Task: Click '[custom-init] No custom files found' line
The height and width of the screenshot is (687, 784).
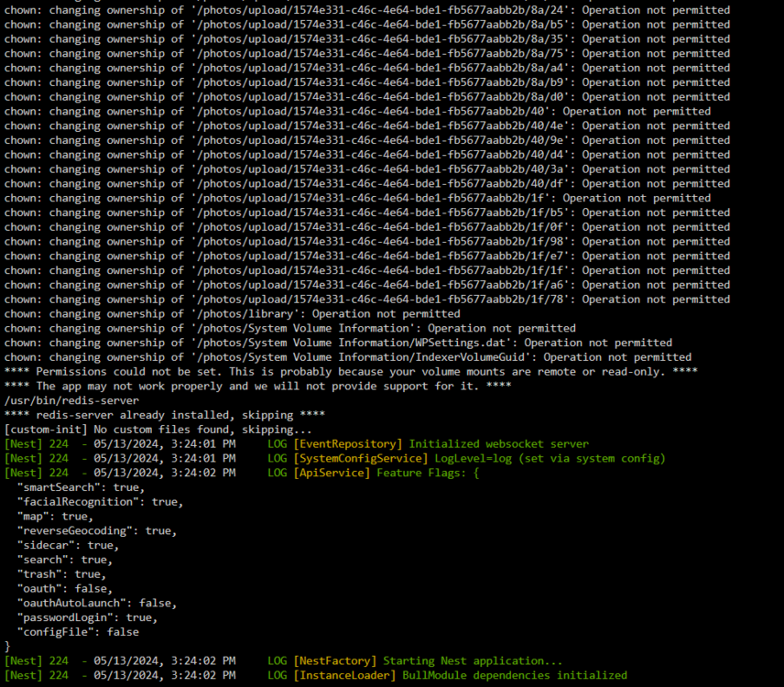Action: click(158, 430)
